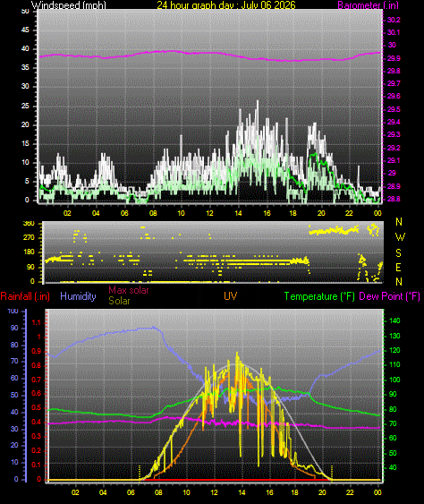424x504 pixels.
Task: Select the Rainfall (.in) legend label
Action: 25,296
